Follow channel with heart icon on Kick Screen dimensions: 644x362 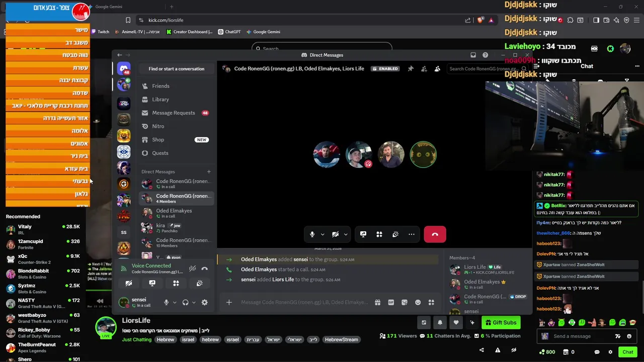pos(456,323)
